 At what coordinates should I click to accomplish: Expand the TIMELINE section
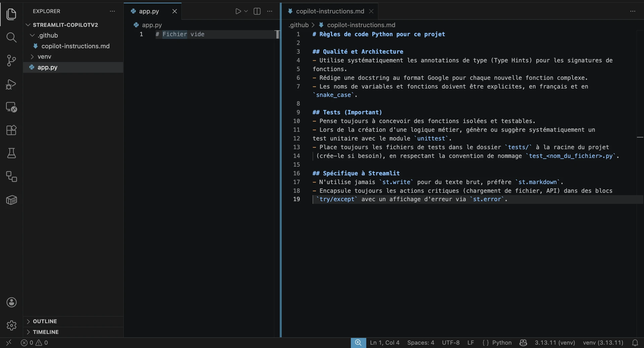point(46,332)
